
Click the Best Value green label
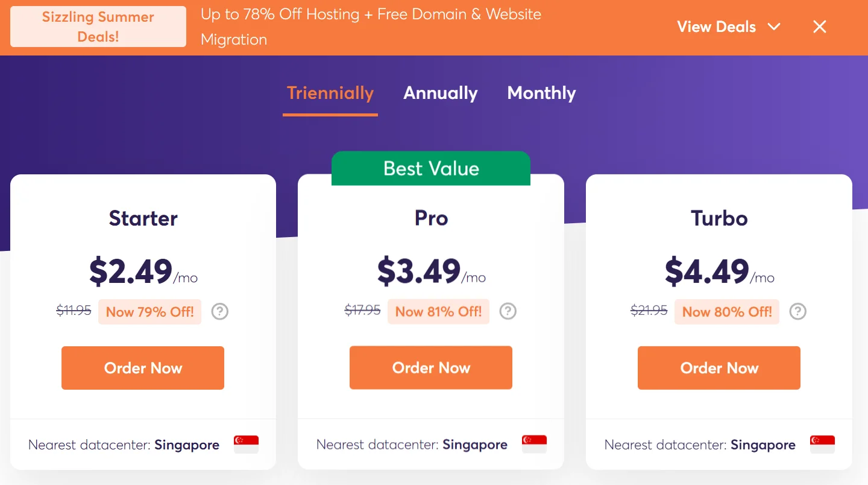point(431,168)
